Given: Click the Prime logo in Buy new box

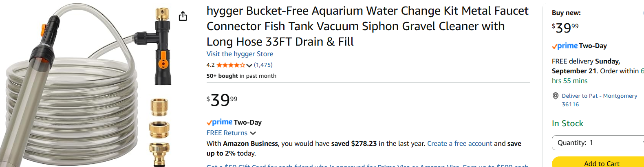Looking at the screenshot, I should 565,46.
